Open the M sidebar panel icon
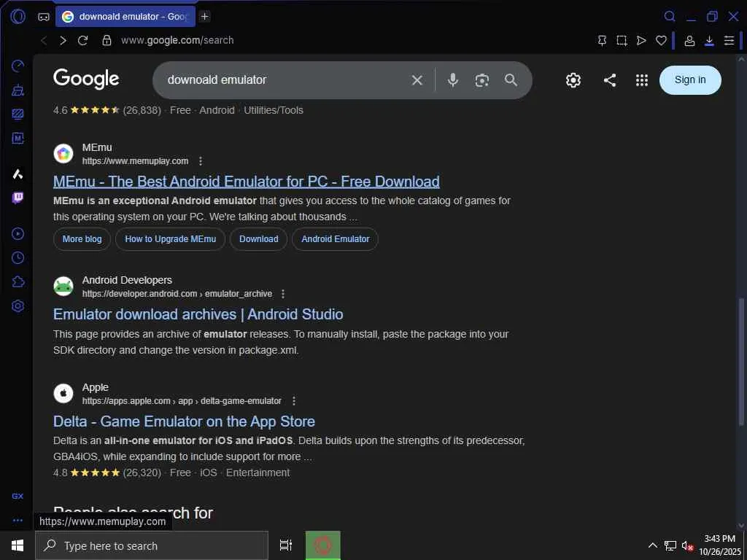Screen dimensions: 747x560 18,138
